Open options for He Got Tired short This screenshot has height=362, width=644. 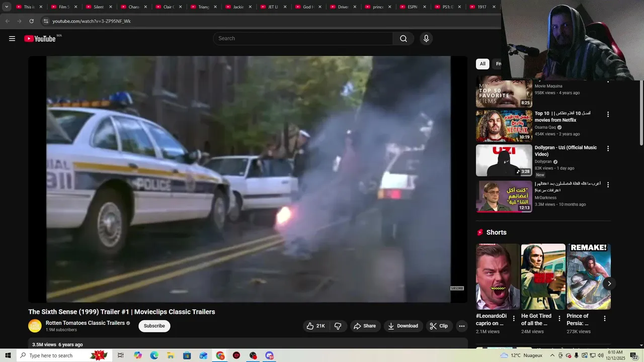point(559,318)
